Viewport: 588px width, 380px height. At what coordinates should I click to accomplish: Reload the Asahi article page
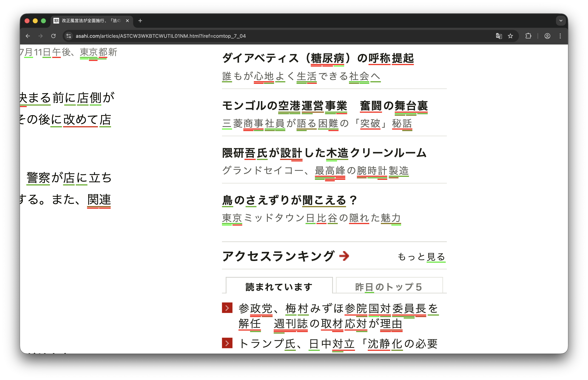pyautogui.click(x=54, y=36)
